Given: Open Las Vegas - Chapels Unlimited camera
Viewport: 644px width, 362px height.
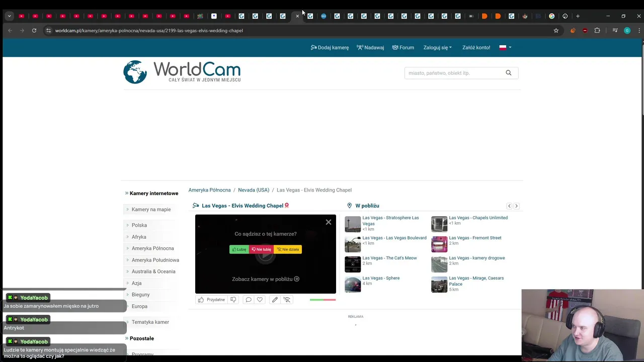Looking at the screenshot, I should tap(478, 218).
